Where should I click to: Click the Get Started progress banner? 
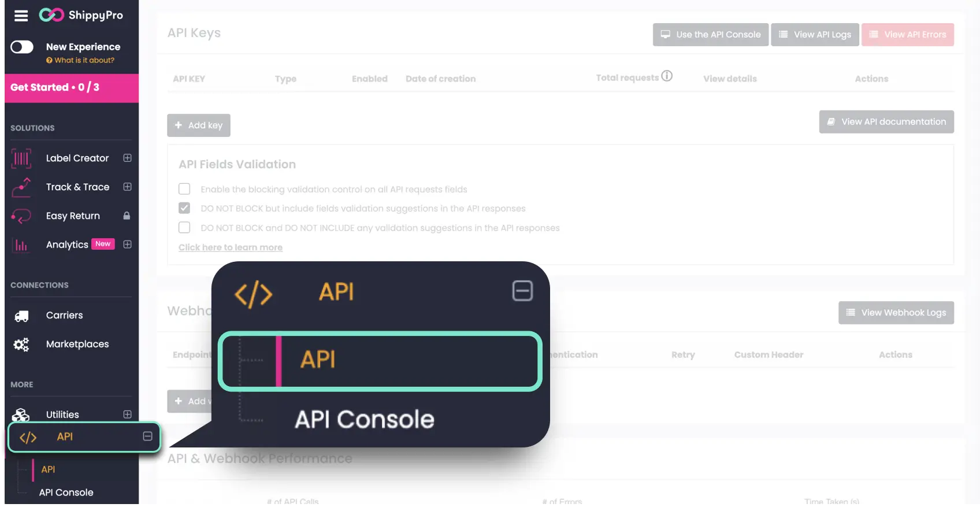[x=72, y=88]
